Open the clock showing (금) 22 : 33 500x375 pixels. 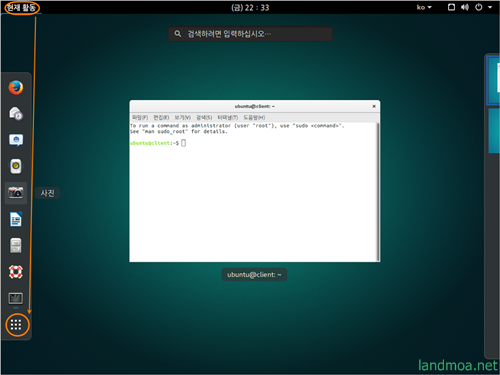click(x=250, y=7)
